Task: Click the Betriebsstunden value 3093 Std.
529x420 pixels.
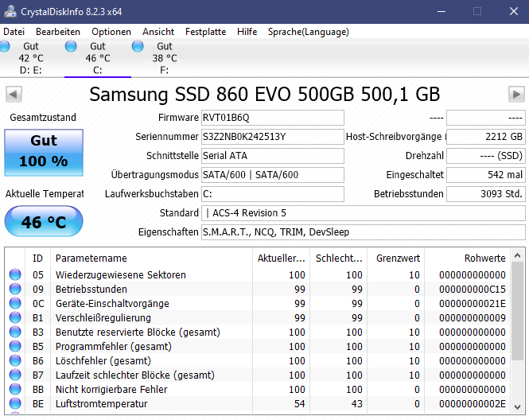Action: click(486, 194)
